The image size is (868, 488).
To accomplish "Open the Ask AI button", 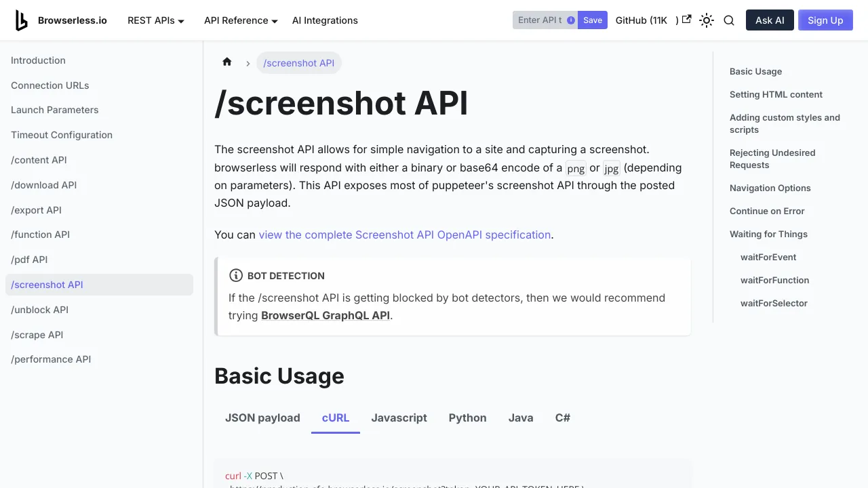I will click(x=770, y=20).
